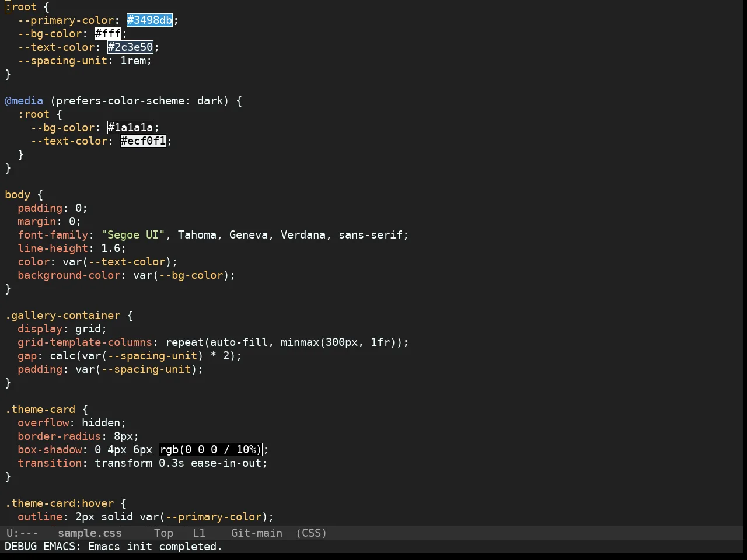Viewport: 747px width, 560px height.
Task: Click the echo area message 'Emacs init completed.'
Action: (155, 547)
